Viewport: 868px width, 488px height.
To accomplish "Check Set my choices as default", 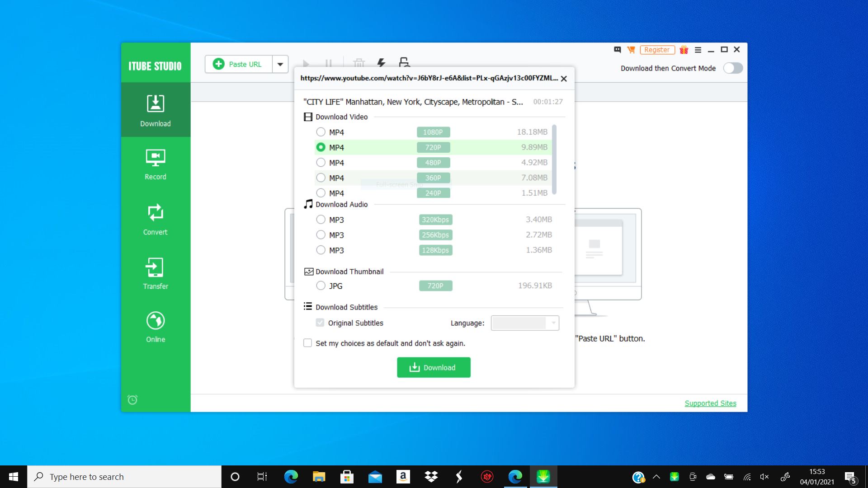I will point(308,343).
